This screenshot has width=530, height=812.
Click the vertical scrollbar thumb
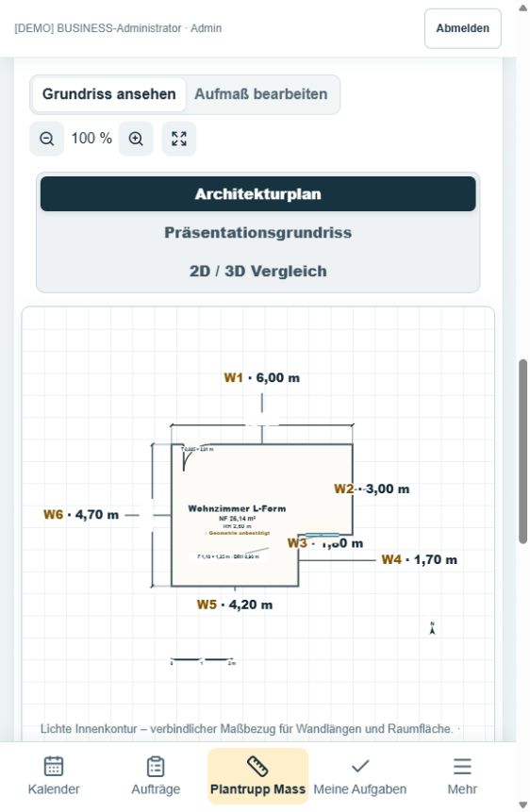tap(522, 451)
